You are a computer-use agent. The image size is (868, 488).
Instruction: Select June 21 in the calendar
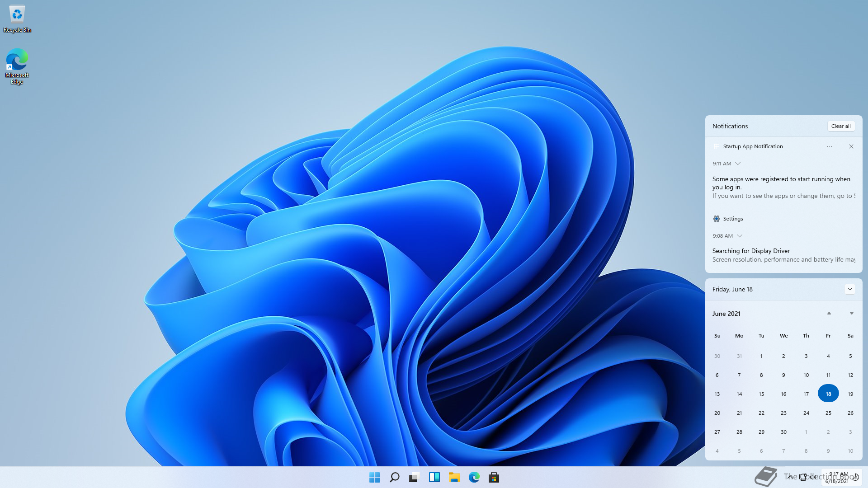point(739,413)
